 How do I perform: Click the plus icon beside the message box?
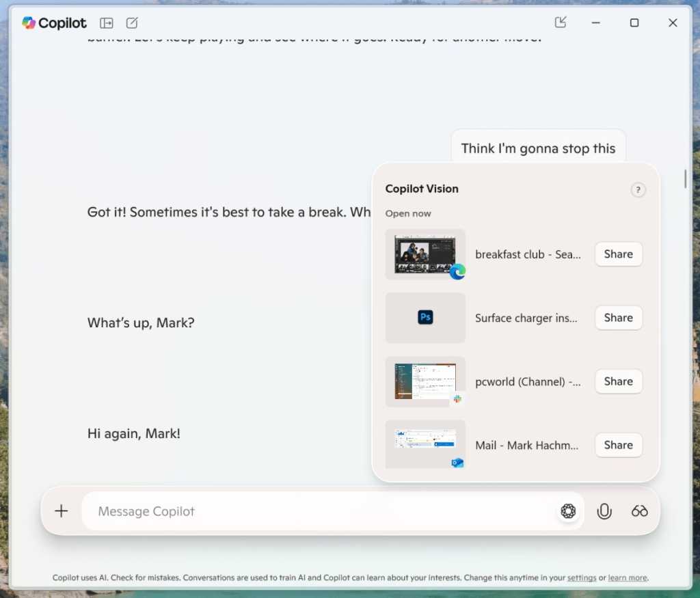pyautogui.click(x=61, y=511)
